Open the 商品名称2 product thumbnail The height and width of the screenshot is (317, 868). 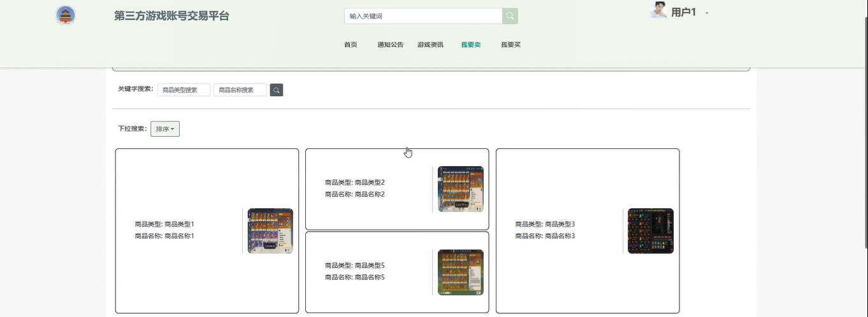(x=461, y=189)
